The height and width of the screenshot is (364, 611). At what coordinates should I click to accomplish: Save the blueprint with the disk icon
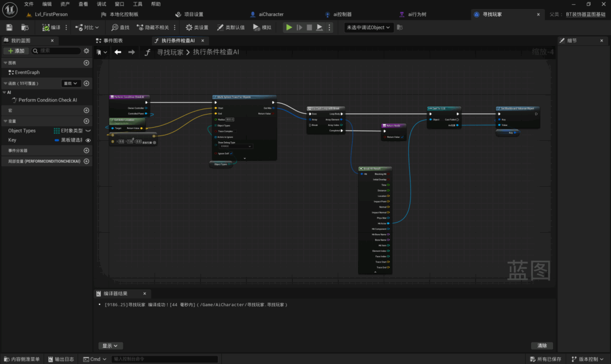click(10, 27)
